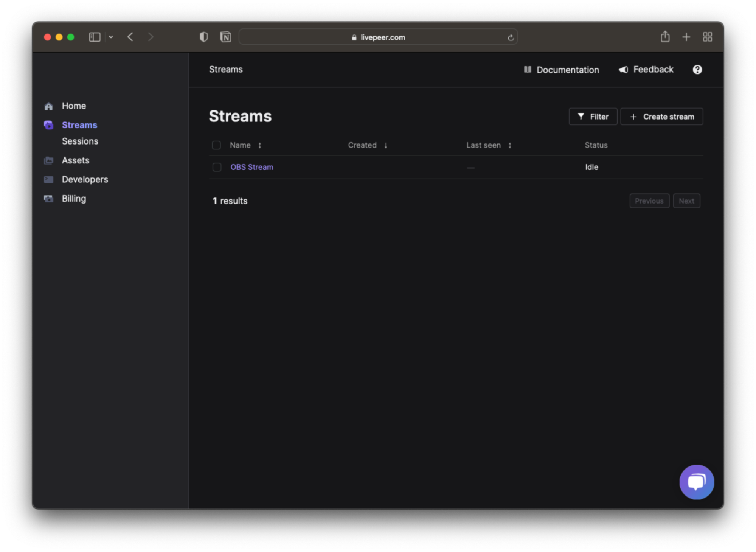Open a new tab with the plus icon
The height and width of the screenshot is (552, 756).
686,37
